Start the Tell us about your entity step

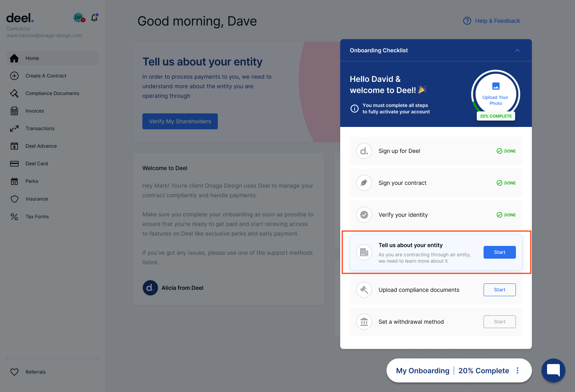pyautogui.click(x=500, y=252)
